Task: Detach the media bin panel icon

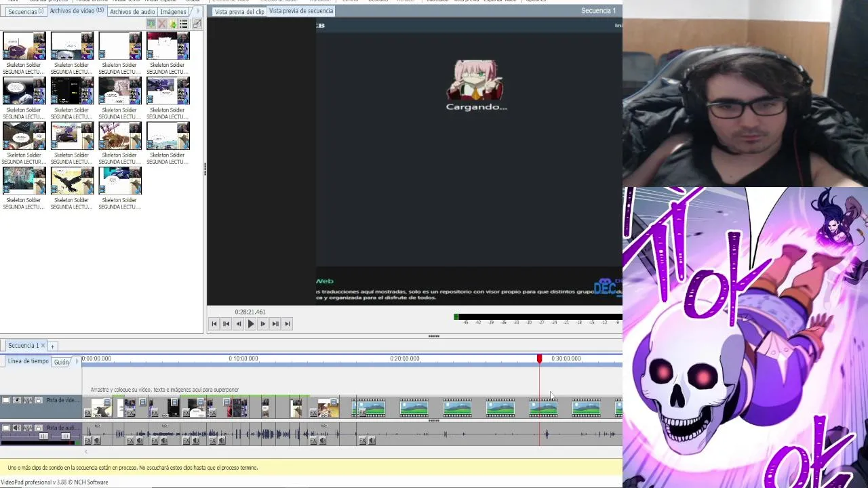Action: click(197, 24)
